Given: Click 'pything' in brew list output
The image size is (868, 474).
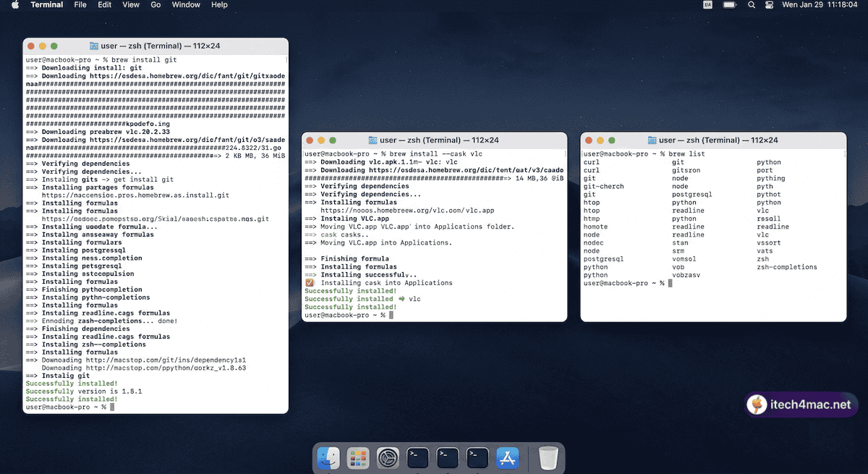Looking at the screenshot, I should 771,179.
